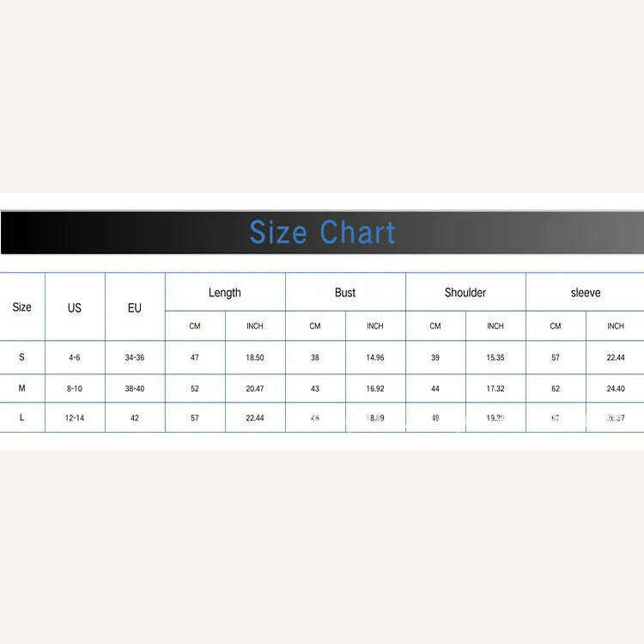Image resolution: width=644 pixels, height=644 pixels.
Task: Select the Size column header
Action: tap(22, 307)
